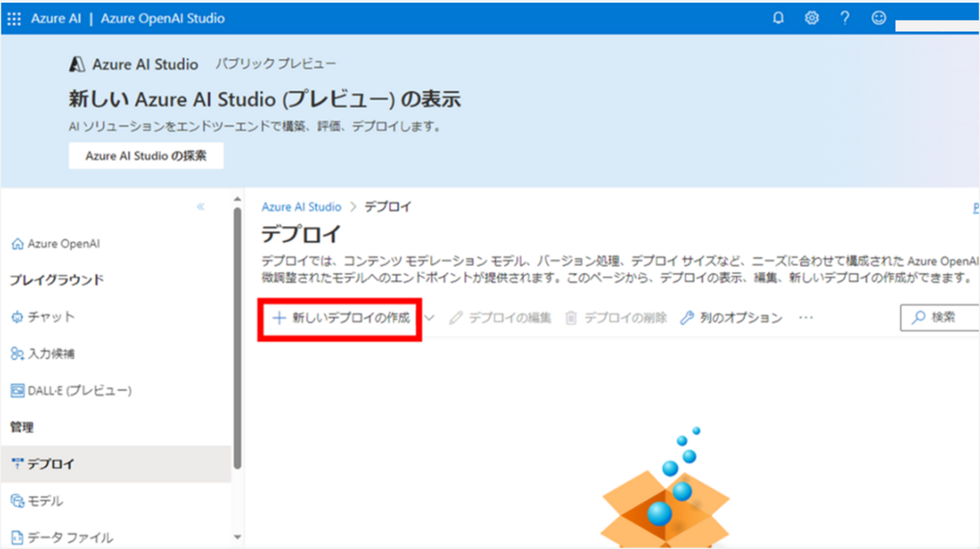This screenshot has height=549, width=980.
Task: Click the プレイグラウンド section heading
Action: (57, 280)
